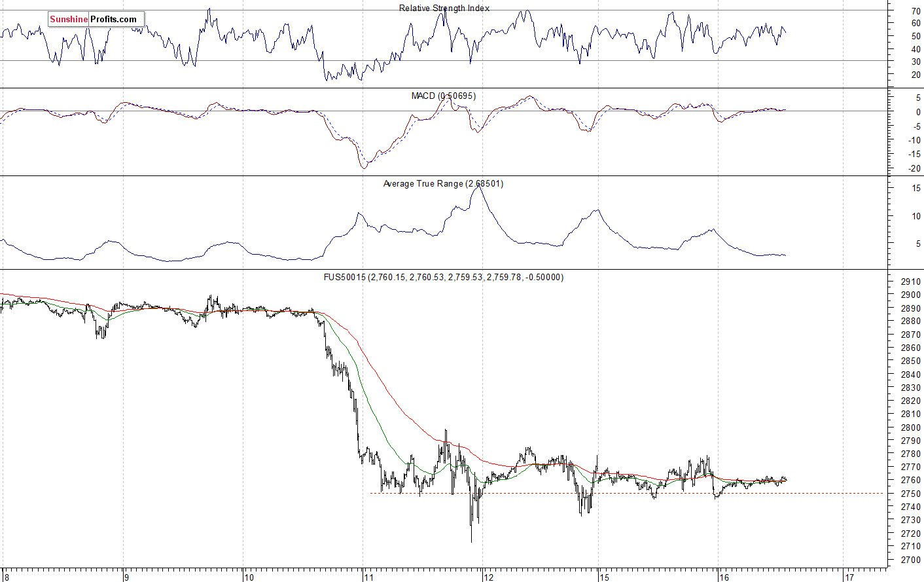The height and width of the screenshot is (582, 924).
Task: Click the ATR 5 axis value
Action: click(918, 244)
